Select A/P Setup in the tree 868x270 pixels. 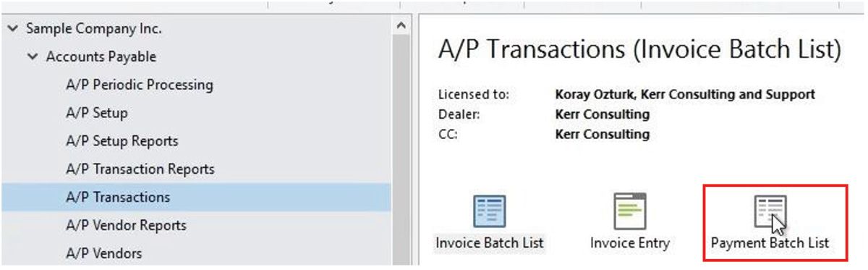tap(97, 113)
